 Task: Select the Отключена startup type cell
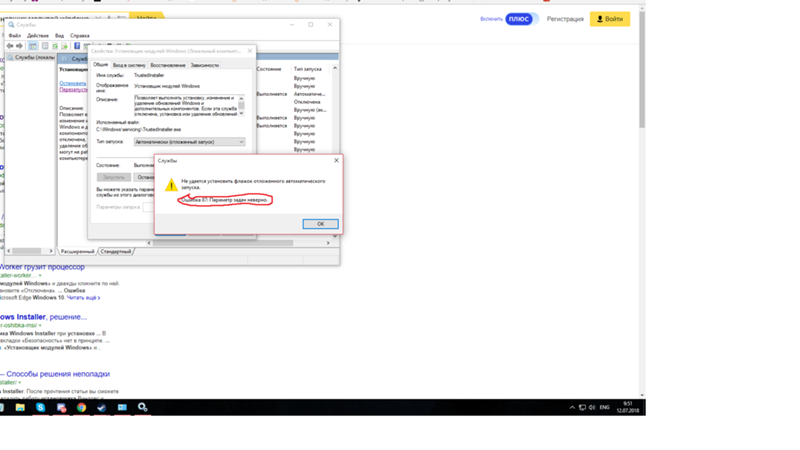pyautogui.click(x=307, y=102)
